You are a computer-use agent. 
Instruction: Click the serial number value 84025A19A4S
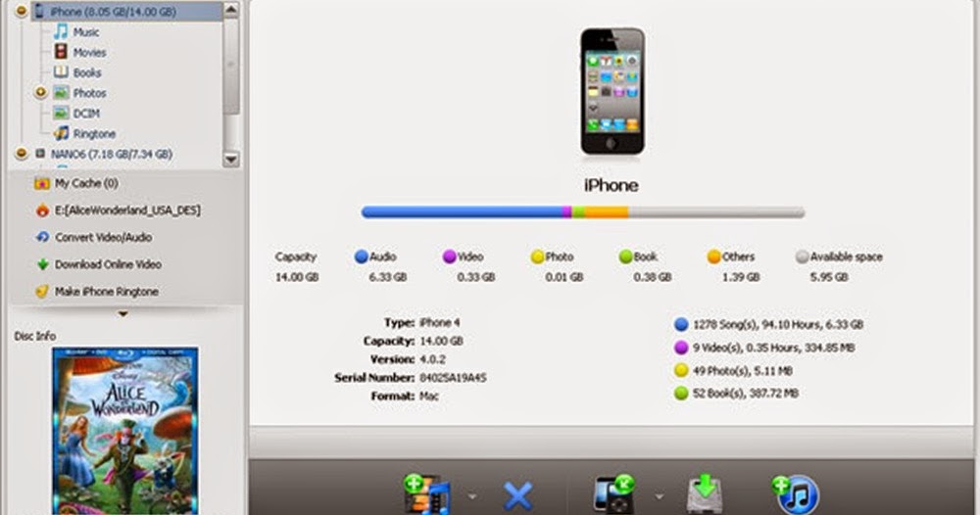453,378
